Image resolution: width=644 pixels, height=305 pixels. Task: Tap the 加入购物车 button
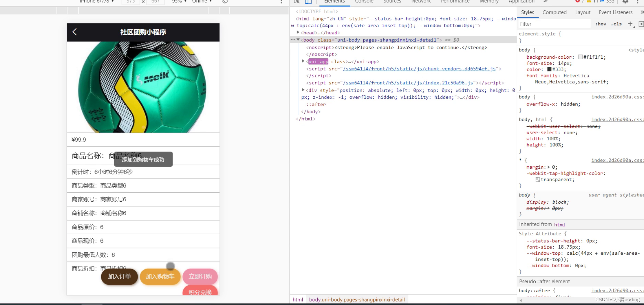click(x=160, y=276)
